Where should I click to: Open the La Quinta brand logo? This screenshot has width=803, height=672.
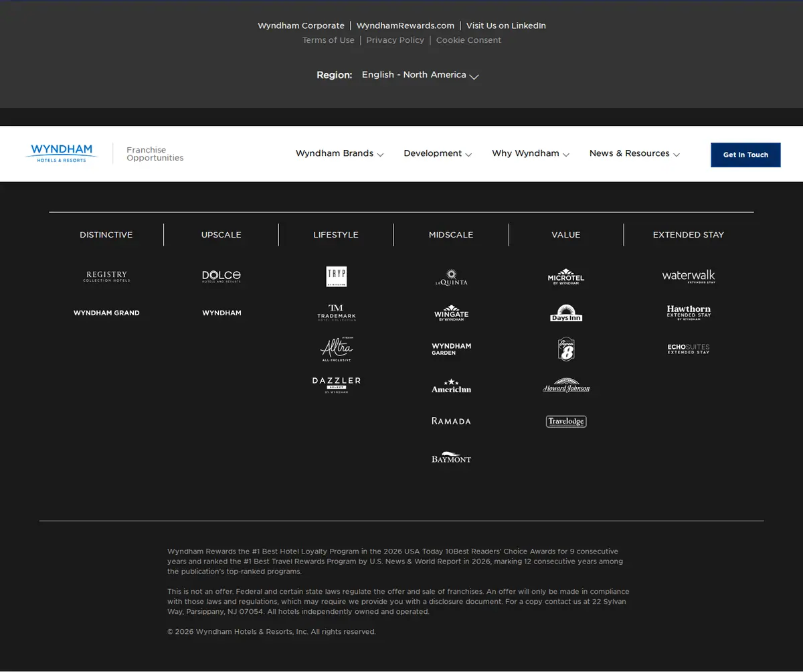(452, 277)
